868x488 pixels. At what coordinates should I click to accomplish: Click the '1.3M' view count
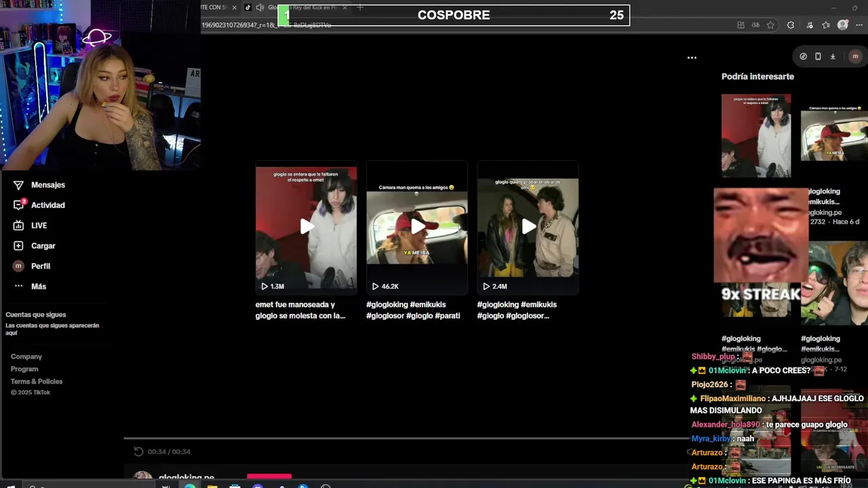tap(277, 287)
